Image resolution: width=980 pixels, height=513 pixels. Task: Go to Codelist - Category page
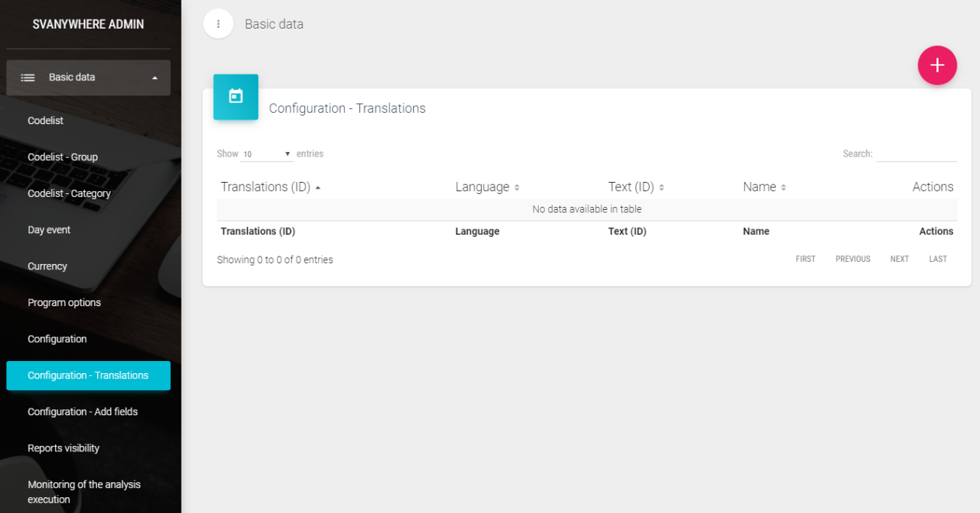coord(69,193)
